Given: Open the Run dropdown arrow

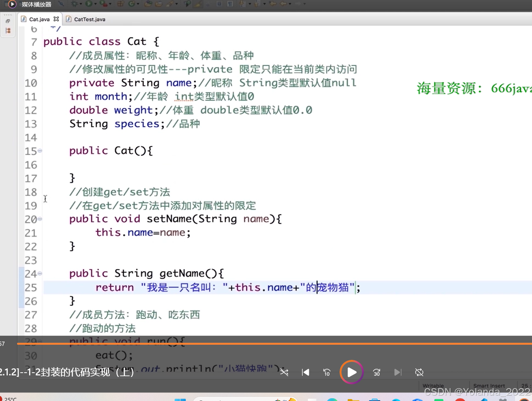Looking at the screenshot, I should click(x=95, y=4).
